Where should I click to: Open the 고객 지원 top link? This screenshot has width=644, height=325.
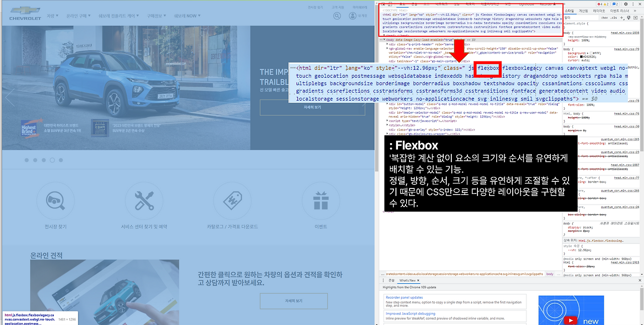[x=338, y=7]
